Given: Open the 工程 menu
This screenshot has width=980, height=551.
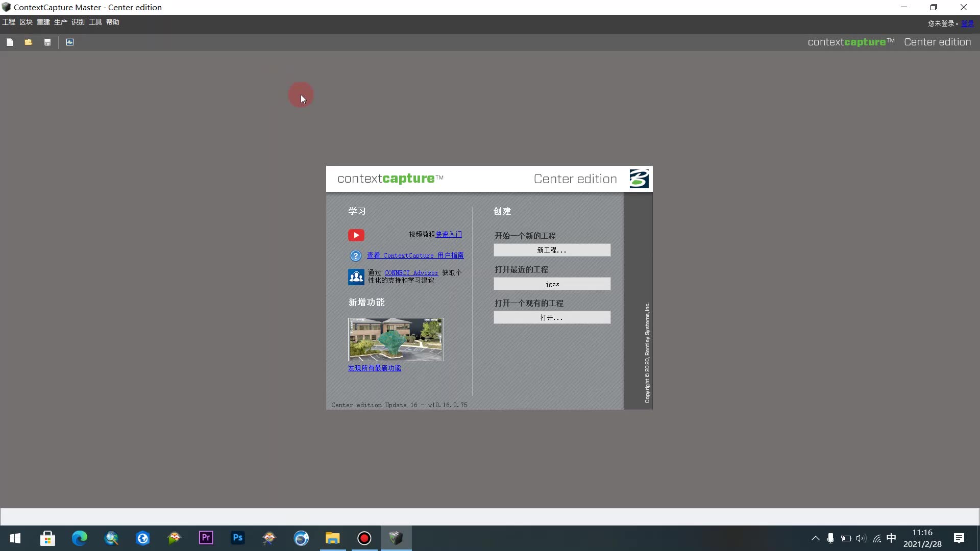Looking at the screenshot, I should (x=9, y=22).
